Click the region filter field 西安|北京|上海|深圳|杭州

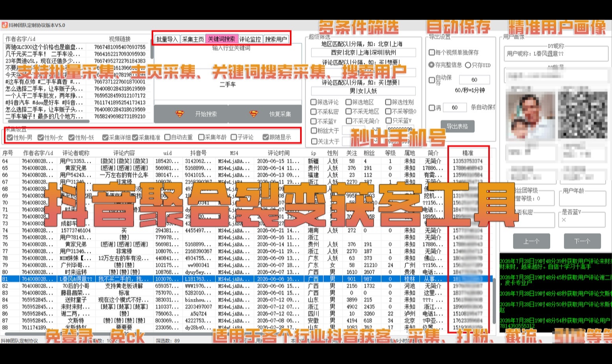[363, 53]
